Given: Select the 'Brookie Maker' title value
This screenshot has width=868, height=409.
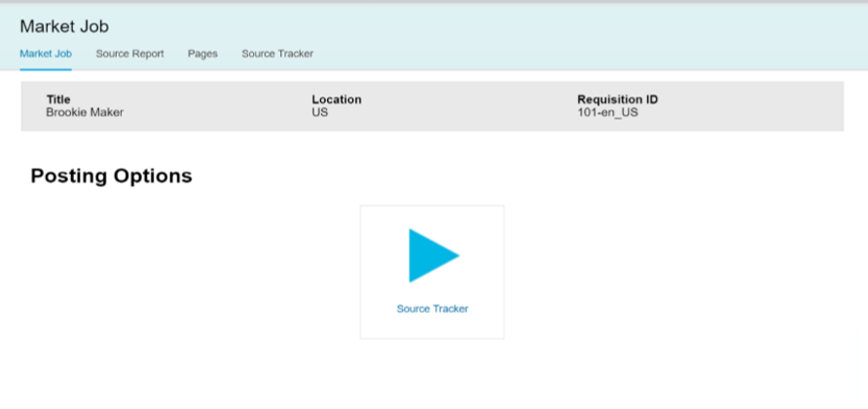Looking at the screenshot, I should click(x=85, y=113).
